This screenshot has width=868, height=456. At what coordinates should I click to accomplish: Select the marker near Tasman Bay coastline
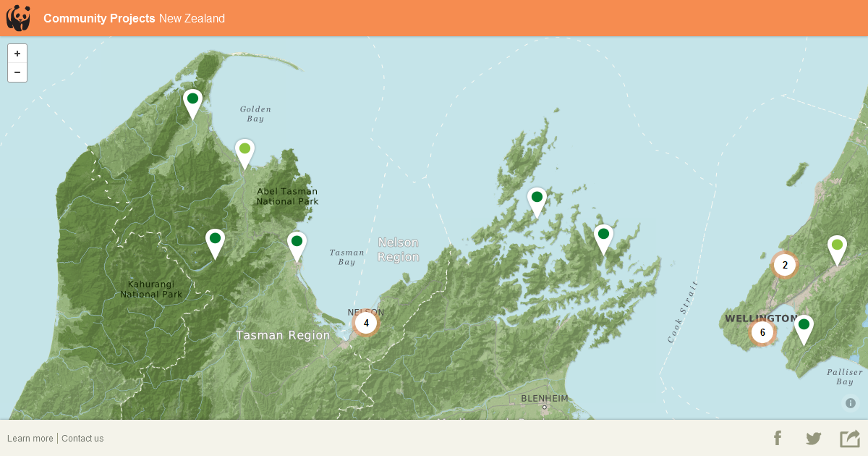[x=297, y=240]
